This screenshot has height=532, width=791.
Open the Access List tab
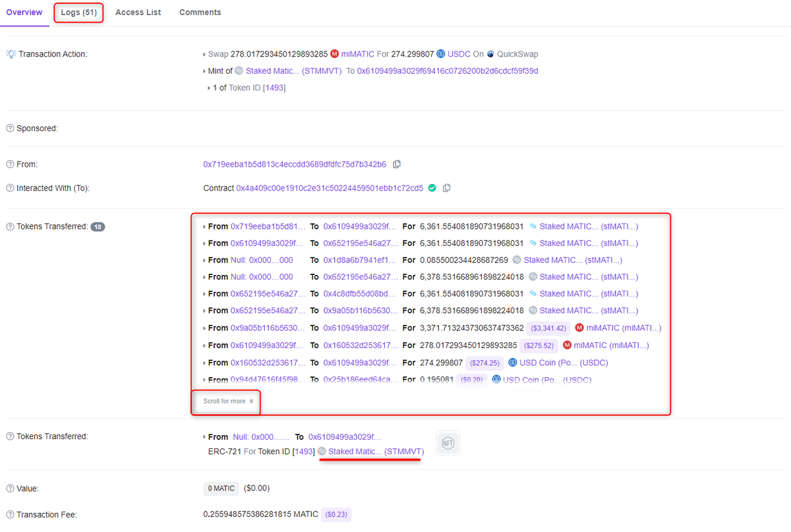pyautogui.click(x=138, y=13)
